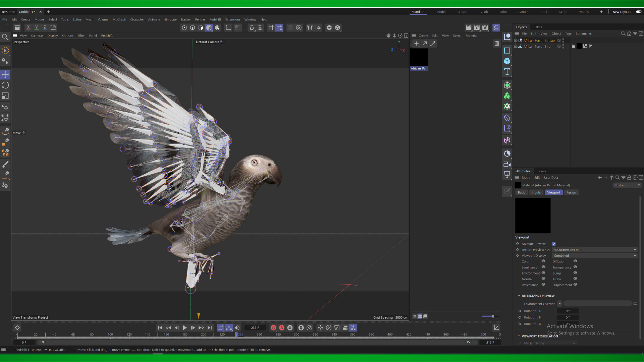Toggle Y axis lock

(36, 27)
